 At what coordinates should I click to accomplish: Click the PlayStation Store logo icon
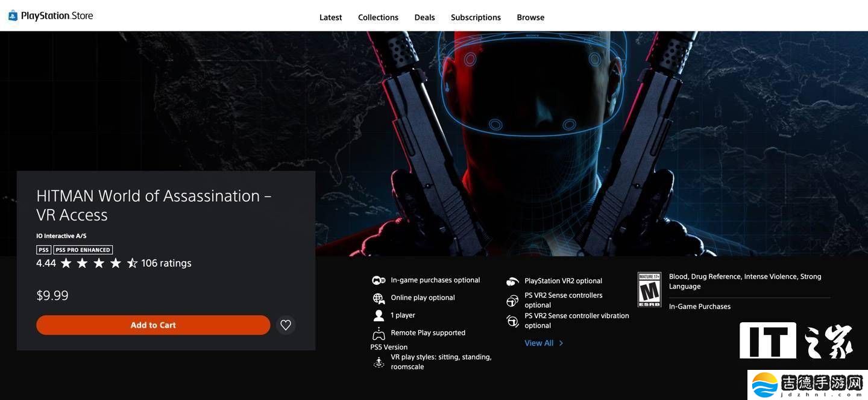[x=13, y=16]
